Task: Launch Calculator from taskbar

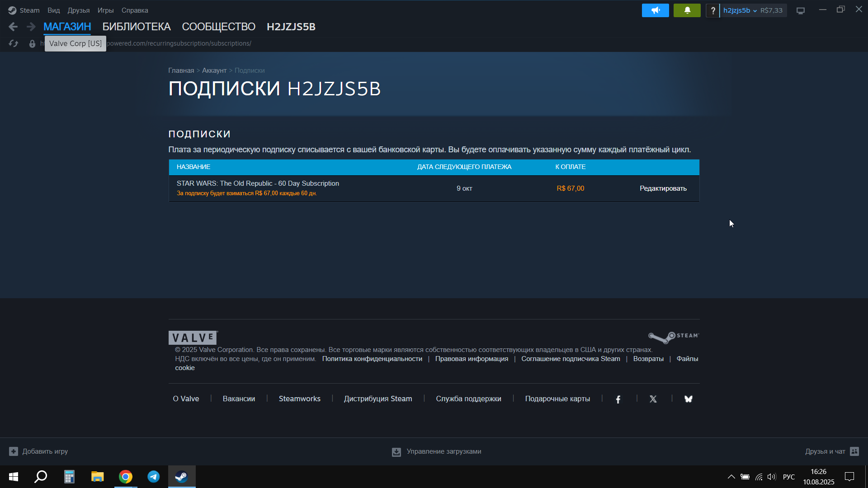Action: (69, 477)
